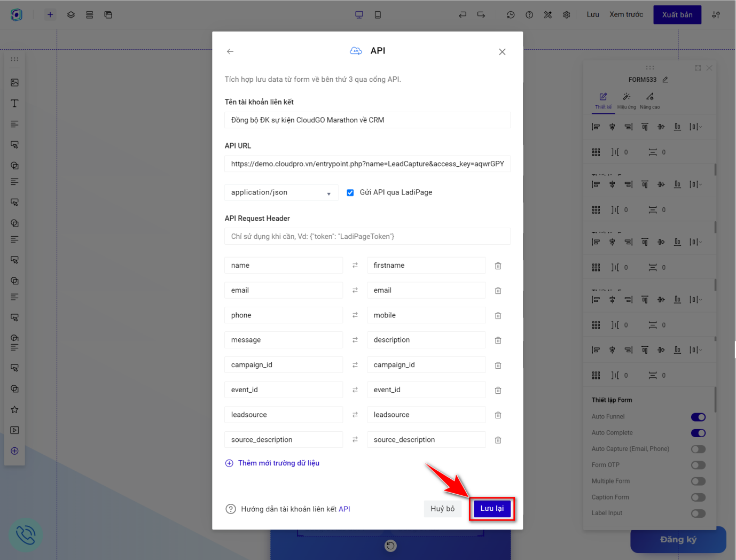This screenshot has height=560, width=736.
Task: Switch to mobile device view icon
Action: click(378, 15)
